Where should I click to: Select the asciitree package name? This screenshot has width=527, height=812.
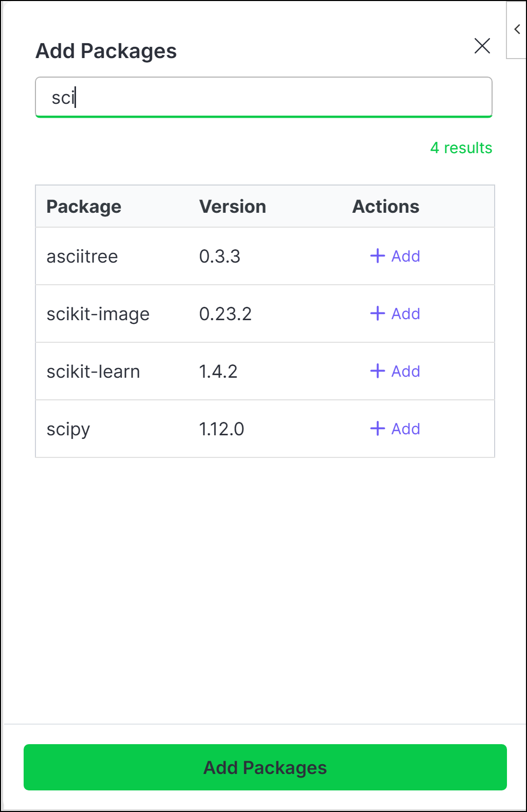coord(82,256)
